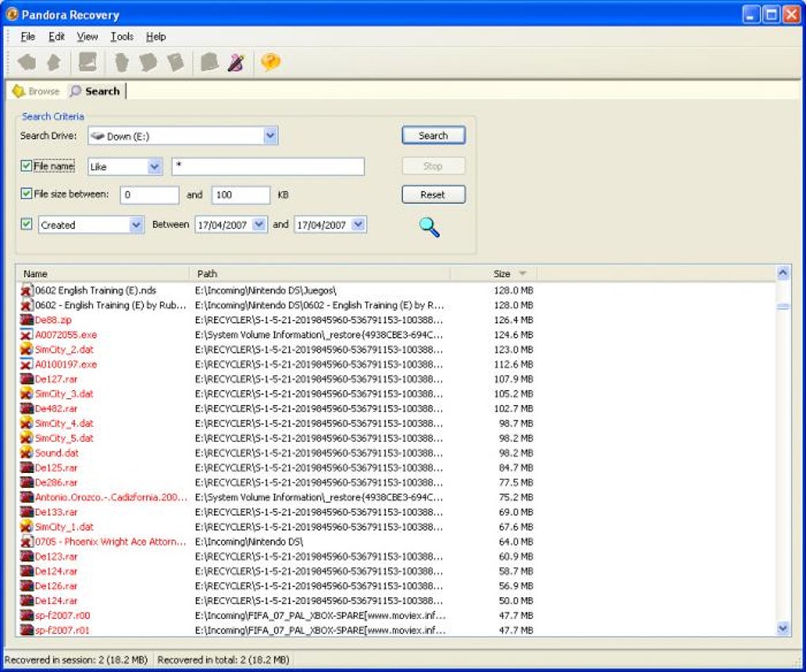Click the file icon for 0705 - Phoenix Wright
Viewport: 806px width, 672px height.
pos(27,542)
